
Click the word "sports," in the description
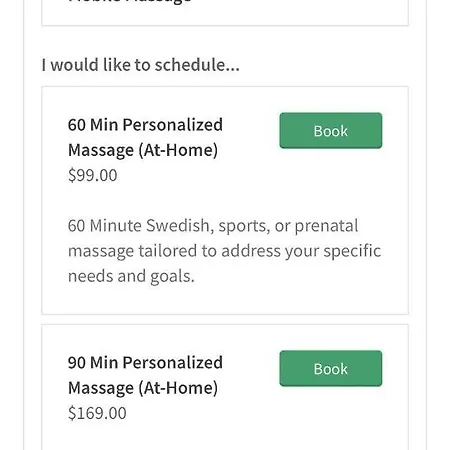(244, 227)
